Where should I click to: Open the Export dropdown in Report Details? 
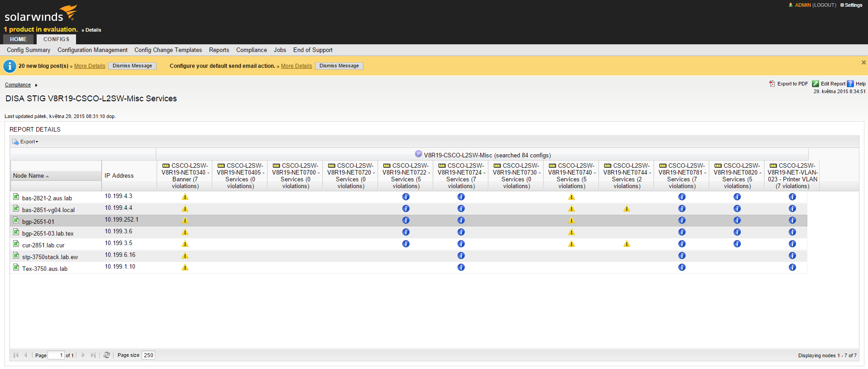click(25, 142)
